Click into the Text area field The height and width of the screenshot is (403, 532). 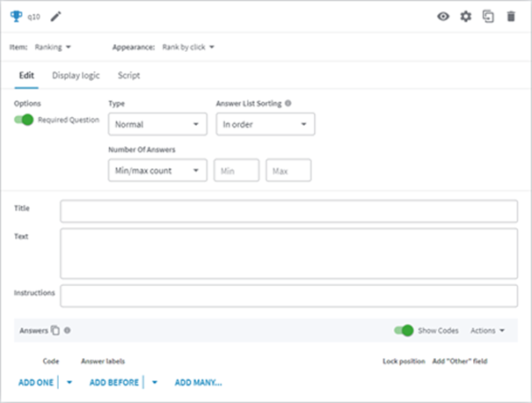tap(289, 253)
